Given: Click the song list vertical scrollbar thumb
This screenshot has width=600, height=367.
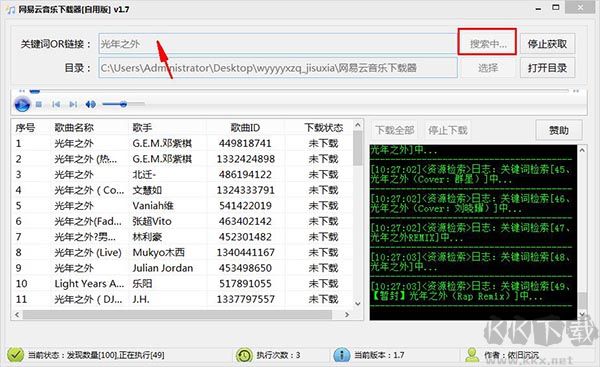Looking at the screenshot, I should pos(358,148).
